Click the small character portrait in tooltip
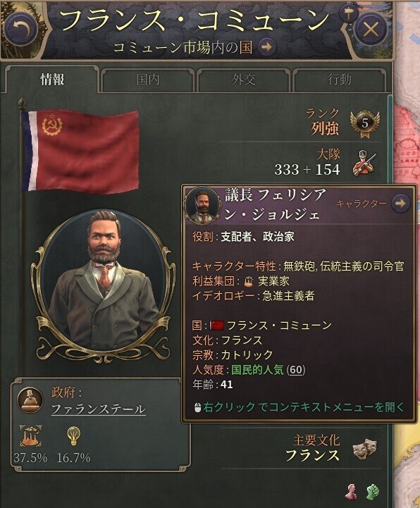 203,206
